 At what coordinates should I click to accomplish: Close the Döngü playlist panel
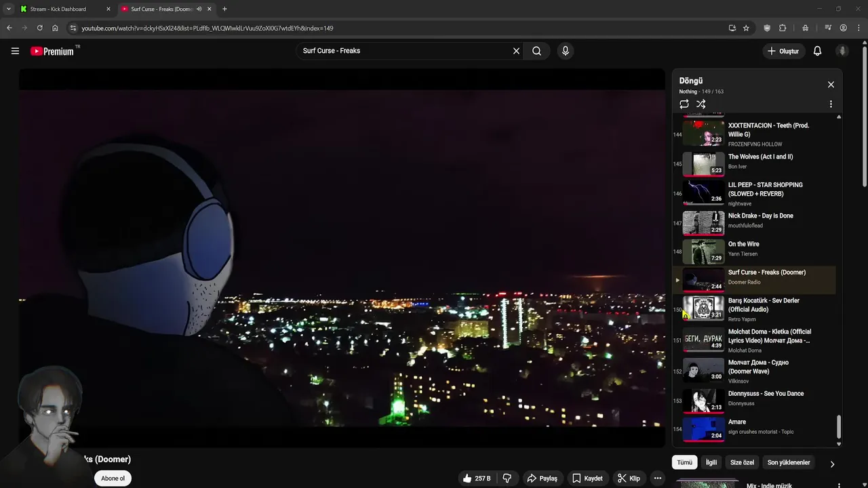coord(831,85)
